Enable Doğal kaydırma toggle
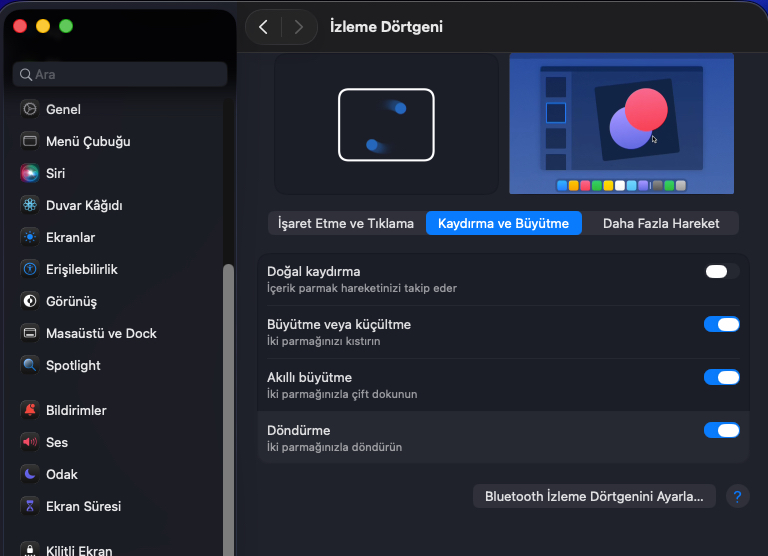 (x=721, y=271)
